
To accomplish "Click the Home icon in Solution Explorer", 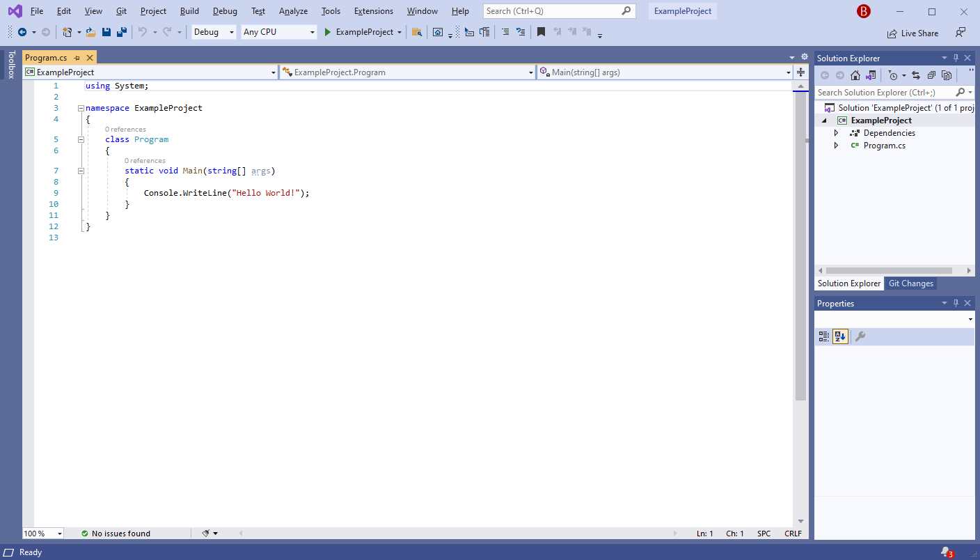I will (x=855, y=75).
